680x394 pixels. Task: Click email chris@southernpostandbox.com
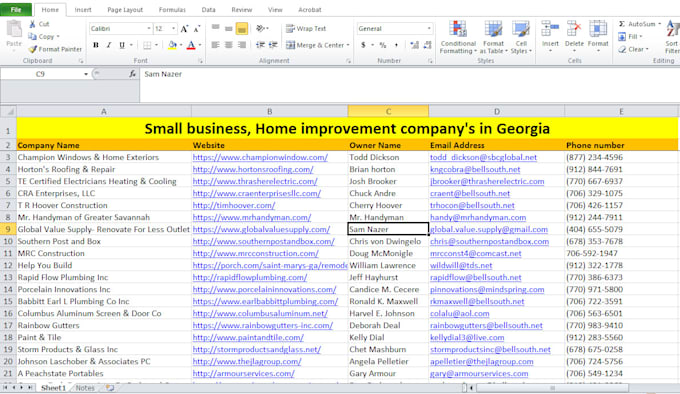pos(489,241)
